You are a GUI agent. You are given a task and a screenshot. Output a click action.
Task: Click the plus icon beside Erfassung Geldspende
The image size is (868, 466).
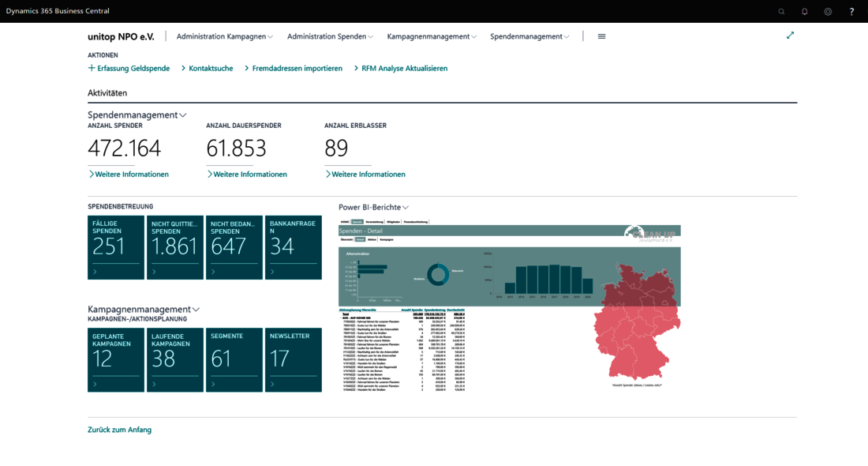92,68
